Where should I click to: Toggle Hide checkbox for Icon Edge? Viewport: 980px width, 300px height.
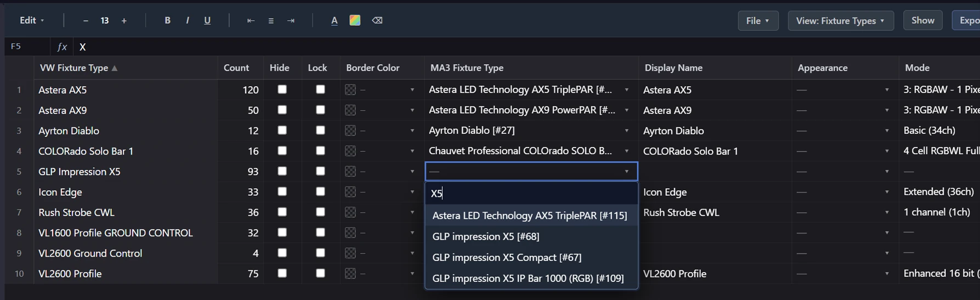click(x=282, y=191)
